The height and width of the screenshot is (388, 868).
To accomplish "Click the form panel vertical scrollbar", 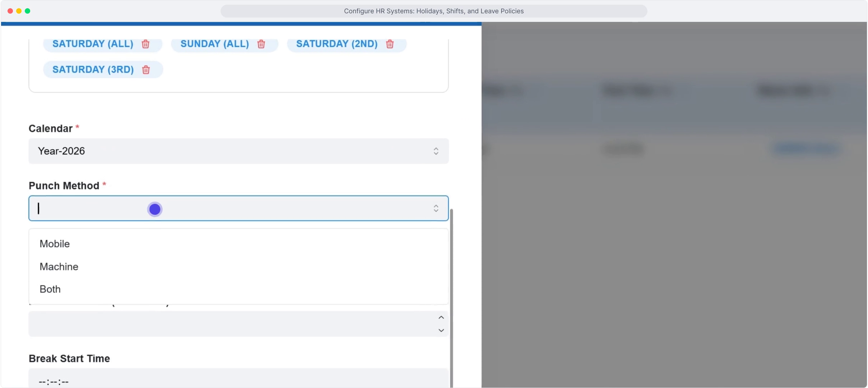I will click(452, 298).
